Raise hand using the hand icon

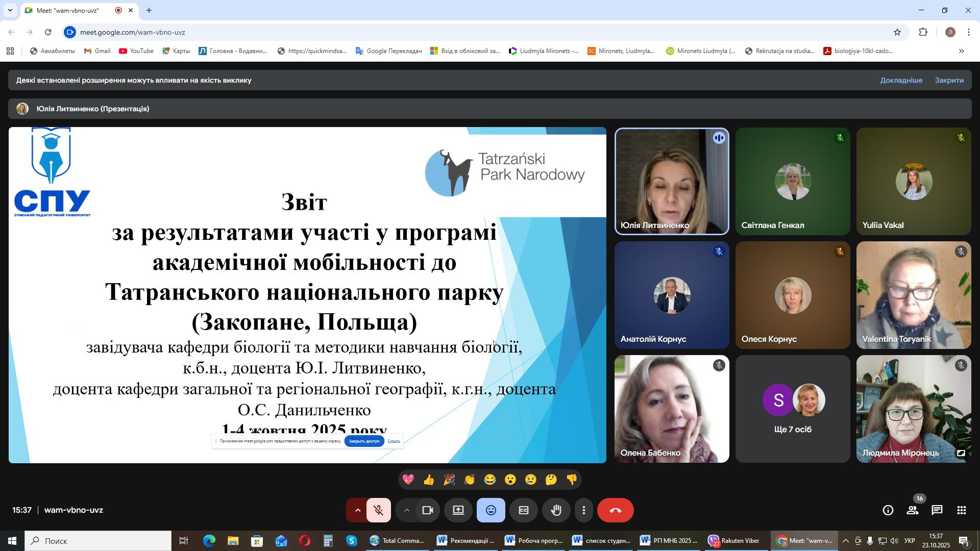[x=556, y=511]
